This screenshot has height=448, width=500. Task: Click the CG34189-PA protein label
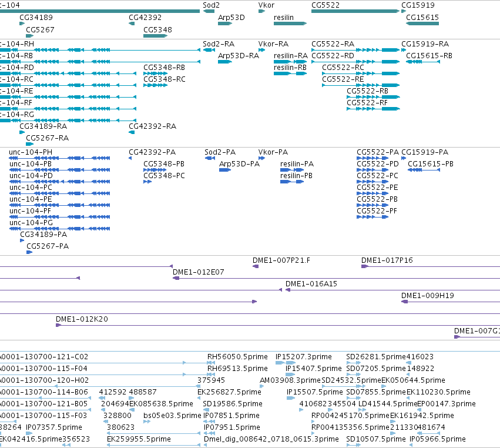tap(43, 235)
